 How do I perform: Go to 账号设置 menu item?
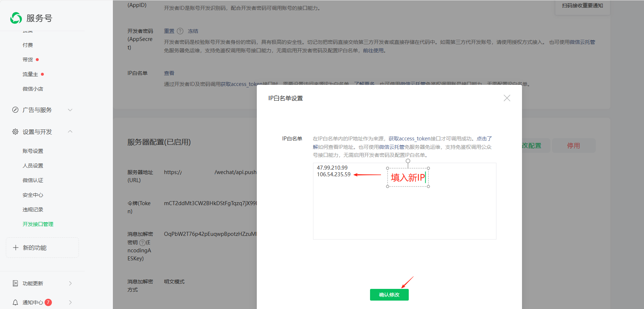33,151
